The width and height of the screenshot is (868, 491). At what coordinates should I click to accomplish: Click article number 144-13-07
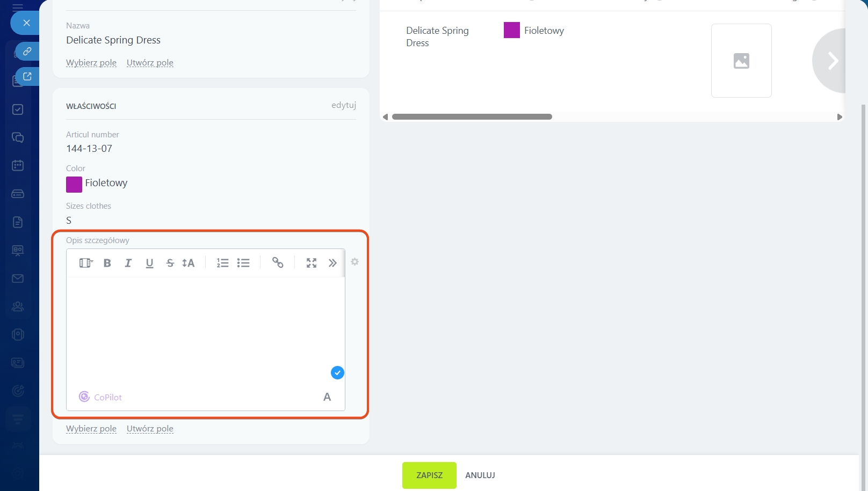click(89, 149)
